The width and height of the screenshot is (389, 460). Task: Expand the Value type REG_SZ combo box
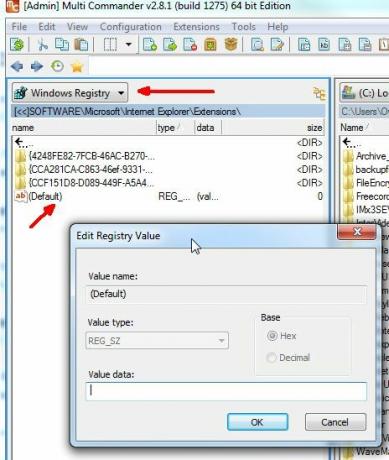157,340
